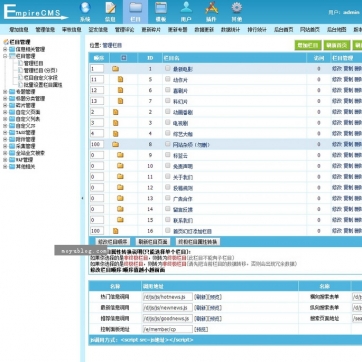Image resolution: width=362 pixels, height=362 pixels.
Task: Tick the checkbox for column ID 5
Action: 168,79
